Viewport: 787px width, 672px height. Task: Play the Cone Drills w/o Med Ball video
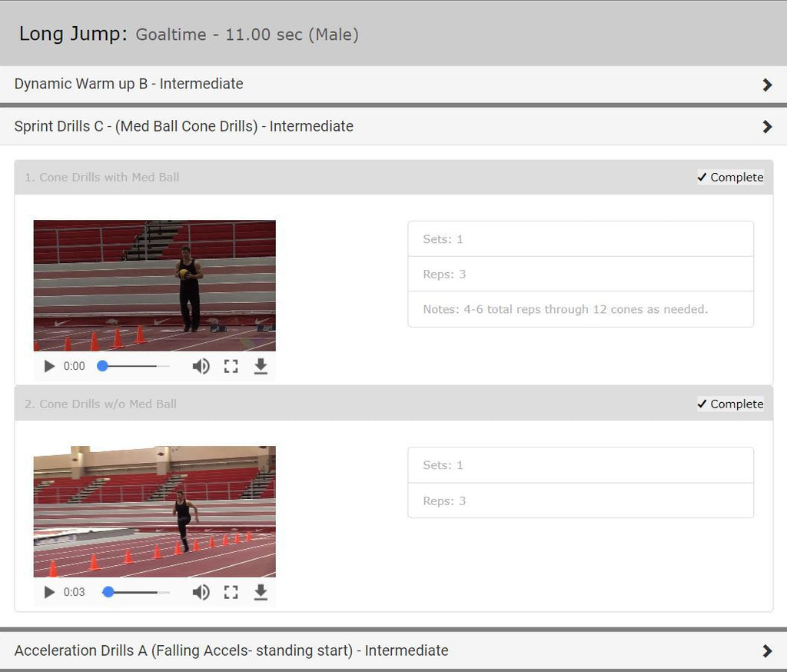tap(49, 592)
